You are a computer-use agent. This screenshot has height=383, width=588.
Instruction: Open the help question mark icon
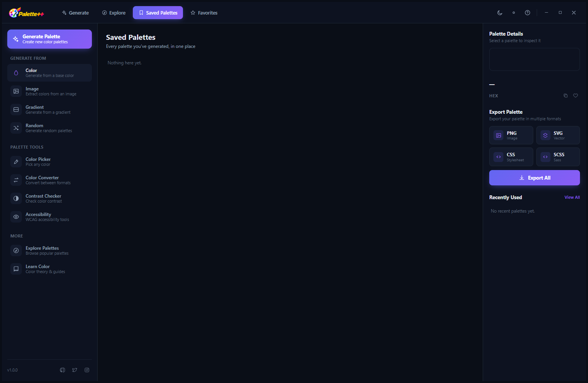(528, 13)
